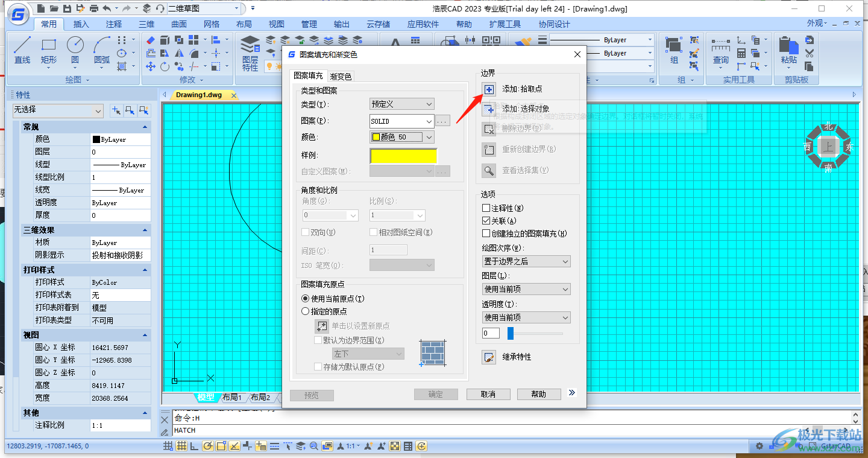
Task: Click the eraser icon in 修改 panel
Action: click(x=151, y=40)
